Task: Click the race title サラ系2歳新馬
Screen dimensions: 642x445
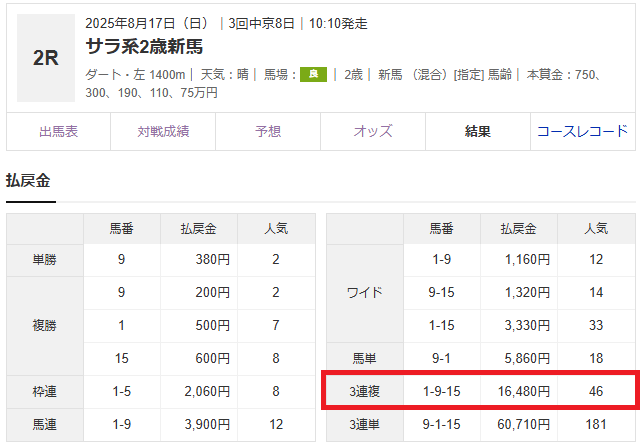Action: tap(143, 47)
